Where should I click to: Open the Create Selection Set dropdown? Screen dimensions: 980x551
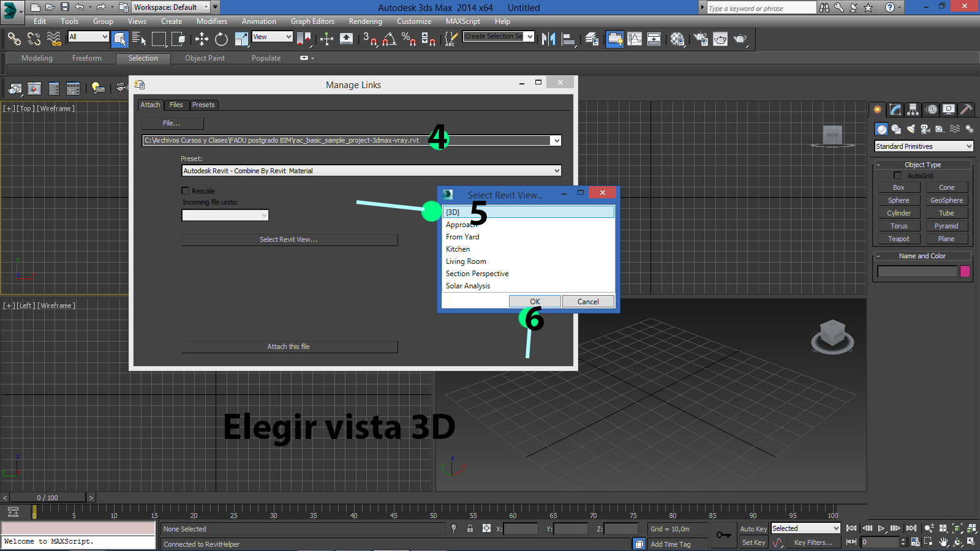click(x=530, y=36)
